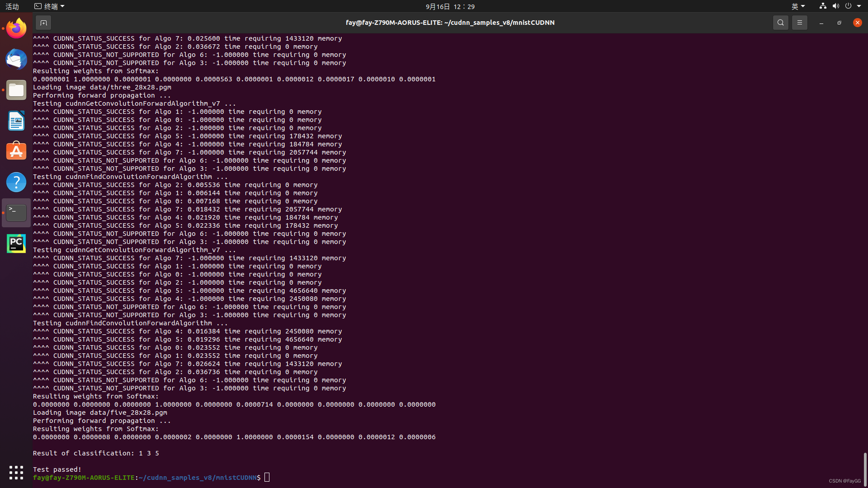Open the terminal hamburger menu
This screenshot has height=488, width=868.
(799, 23)
